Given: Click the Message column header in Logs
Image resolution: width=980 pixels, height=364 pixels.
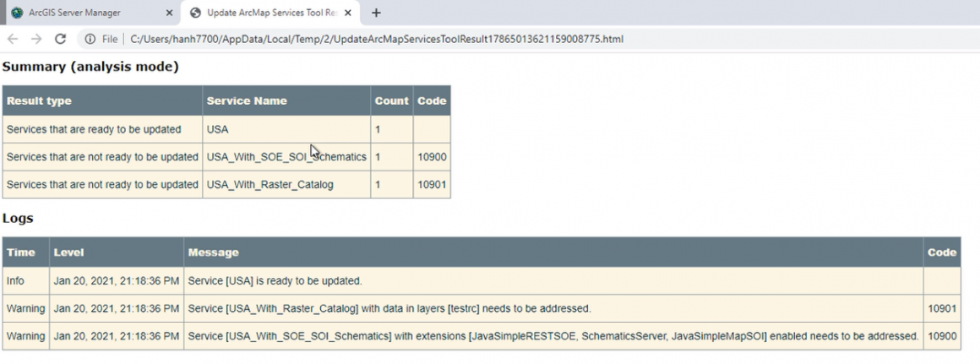Looking at the screenshot, I should pyautogui.click(x=553, y=253).
